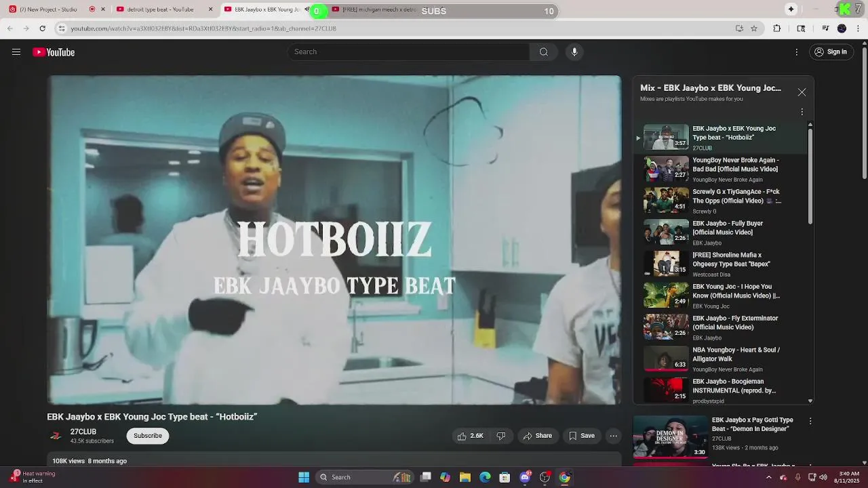
Task: Close the Mix playlist panel
Action: (802, 92)
